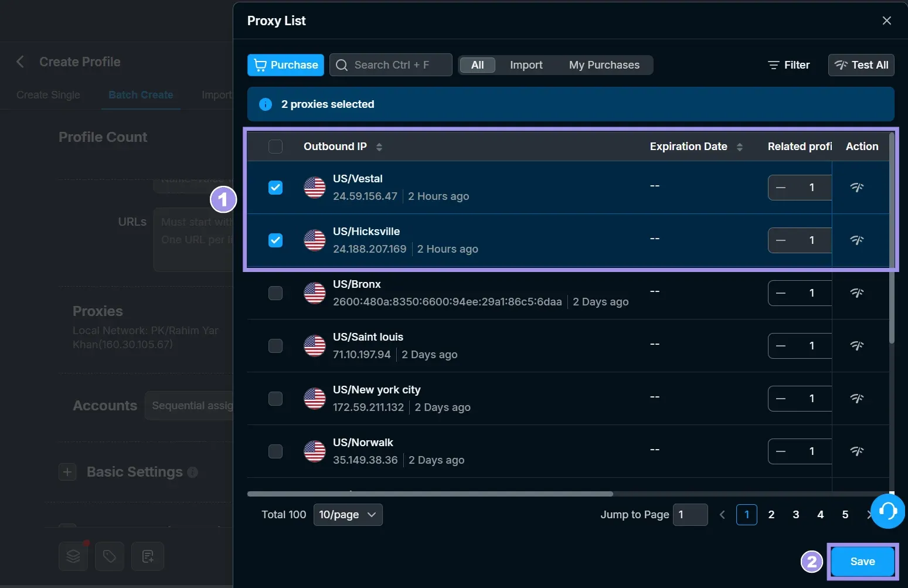Screen dimensions: 908x588
Task: Uncheck the US/Hicksville proxy checkbox
Action: click(276, 240)
